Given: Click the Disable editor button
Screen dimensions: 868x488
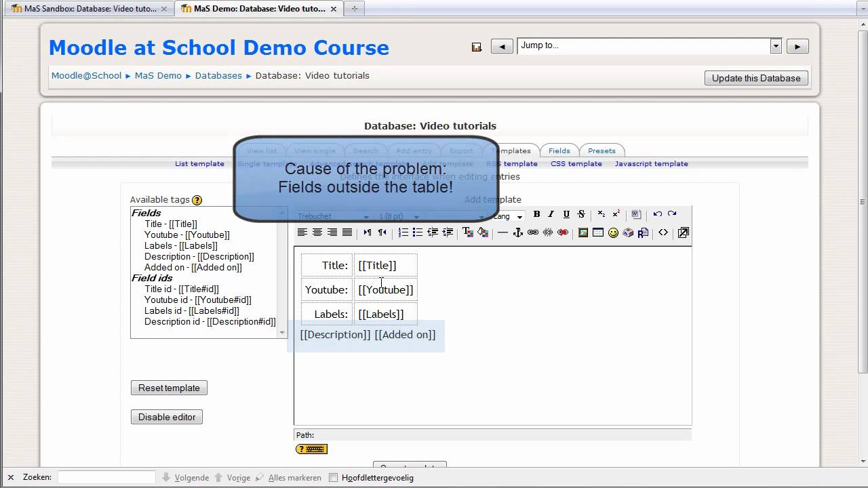Looking at the screenshot, I should pyautogui.click(x=167, y=417).
